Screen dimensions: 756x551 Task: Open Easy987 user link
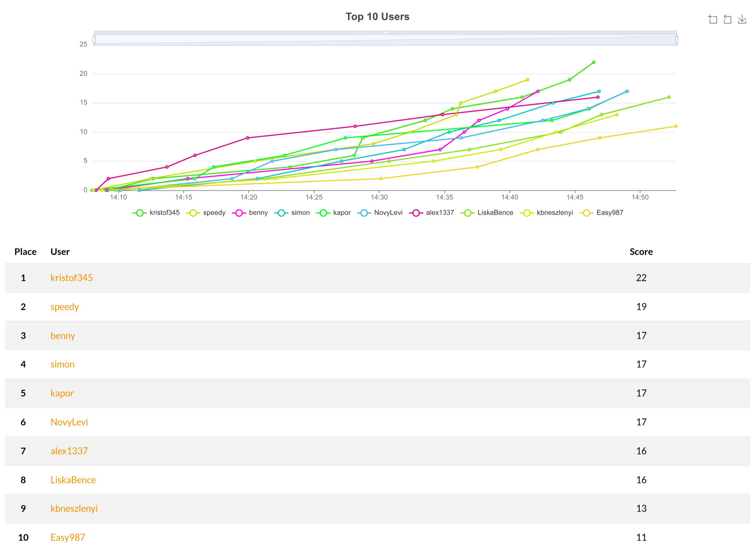(68, 537)
